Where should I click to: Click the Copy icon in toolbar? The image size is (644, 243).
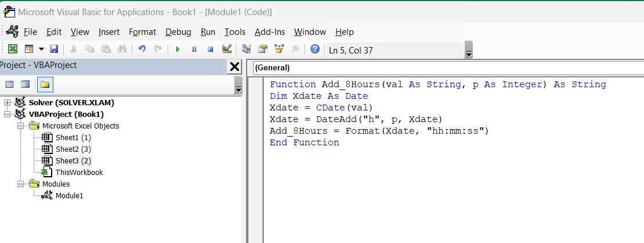tap(89, 49)
